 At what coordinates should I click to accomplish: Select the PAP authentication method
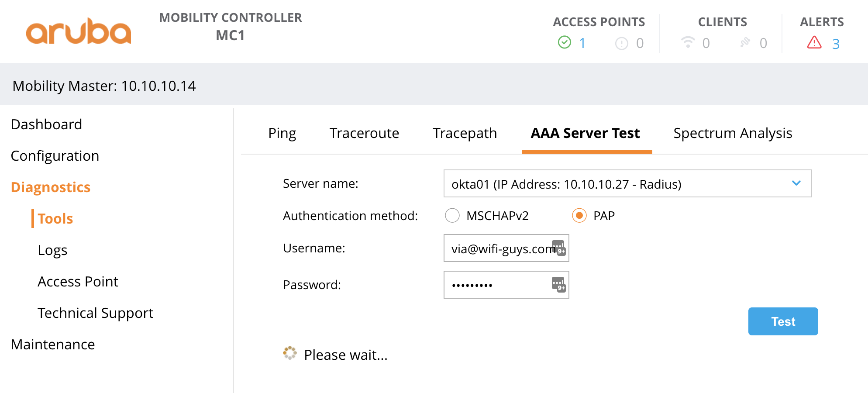click(x=579, y=215)
